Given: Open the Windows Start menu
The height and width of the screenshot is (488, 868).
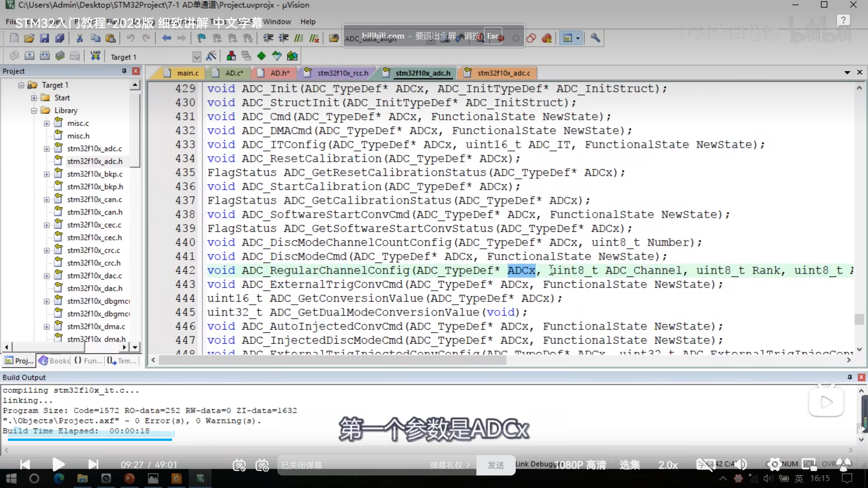Looking at the screenshot, I should [11, 479].
